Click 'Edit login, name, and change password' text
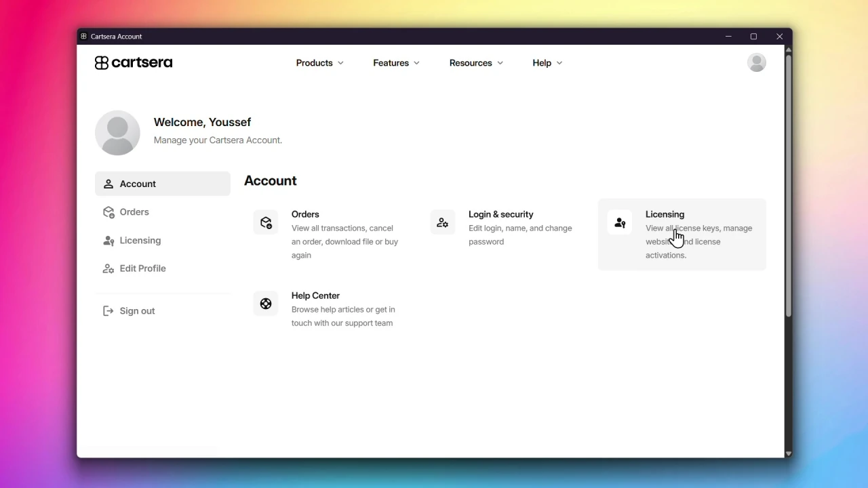The image size is (868, 488). pyautogui.click(x=520, y=235)
